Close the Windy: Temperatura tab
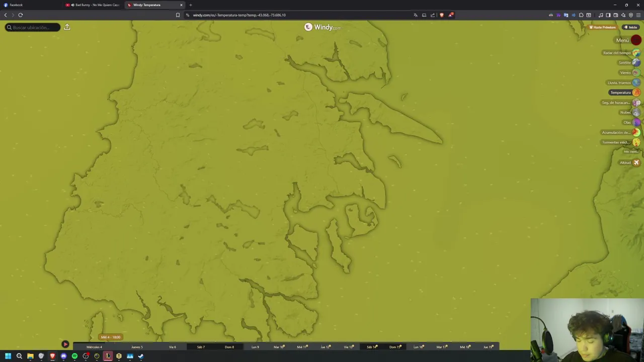644x362 pixels. point(181,5)
